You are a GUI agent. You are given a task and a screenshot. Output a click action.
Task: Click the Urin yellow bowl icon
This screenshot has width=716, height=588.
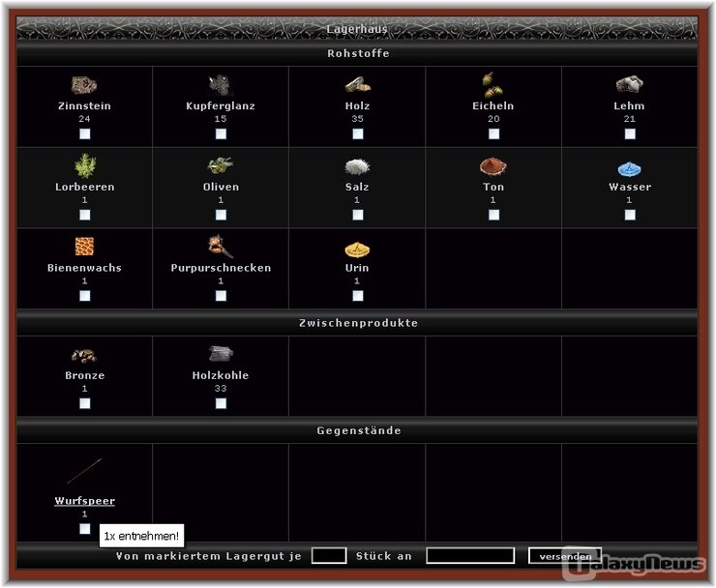358,250
